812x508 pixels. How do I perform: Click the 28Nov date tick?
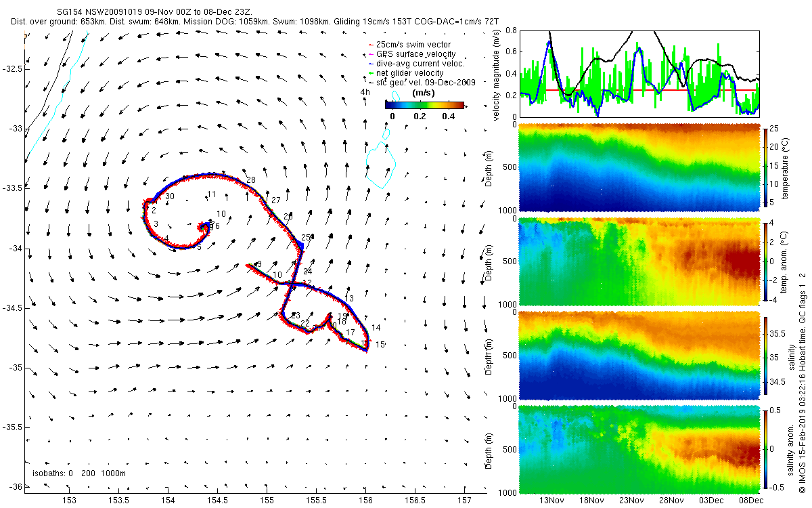click(x=671, y=501)
